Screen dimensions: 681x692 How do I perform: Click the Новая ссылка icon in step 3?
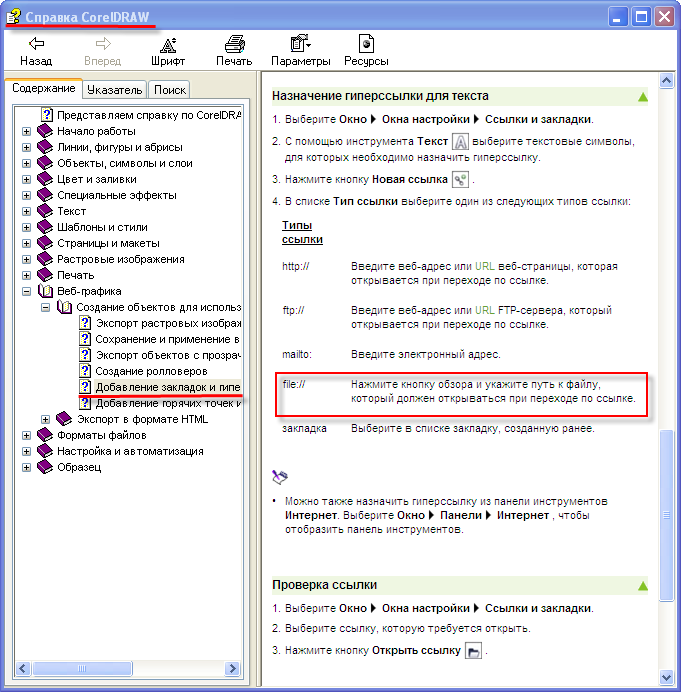pos(460,180)
